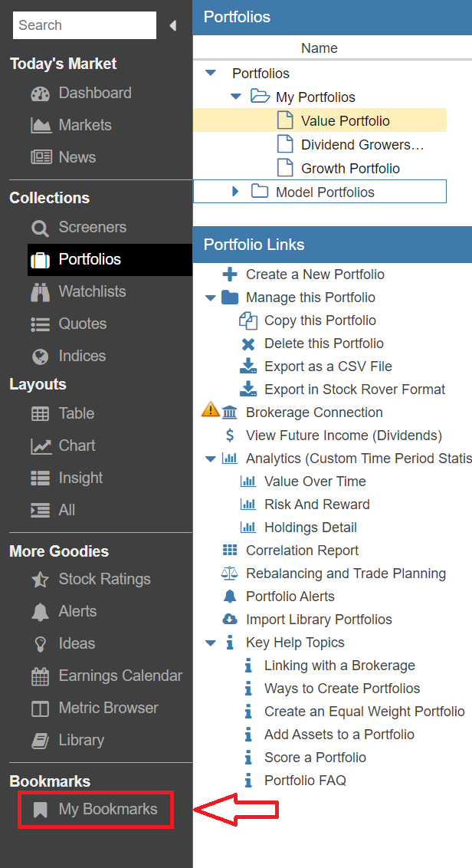Select the Growth Portfolio item

(350, 169)
